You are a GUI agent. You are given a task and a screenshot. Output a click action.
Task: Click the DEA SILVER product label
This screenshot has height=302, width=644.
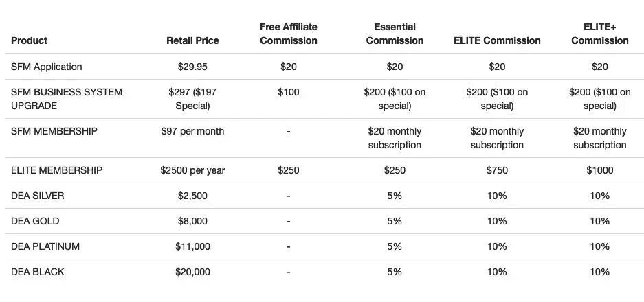(38, 196)
